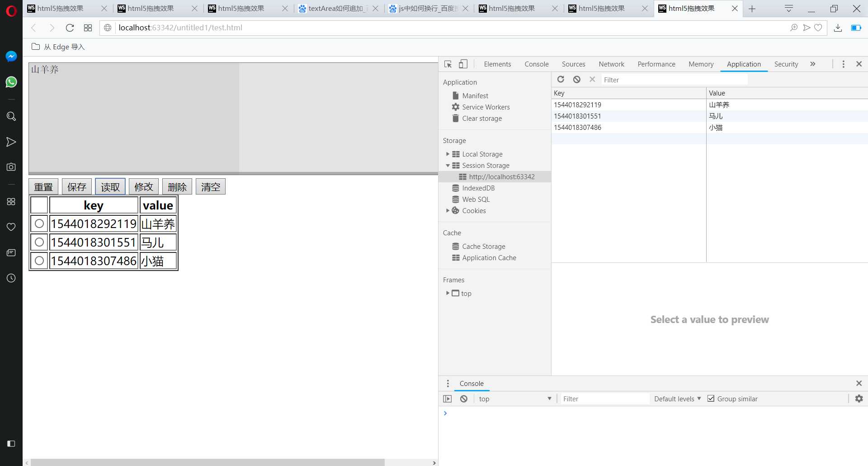Open bookmarks heart icon in sidebar
Viewport: 868px width, 466px height.
point(11,227)
